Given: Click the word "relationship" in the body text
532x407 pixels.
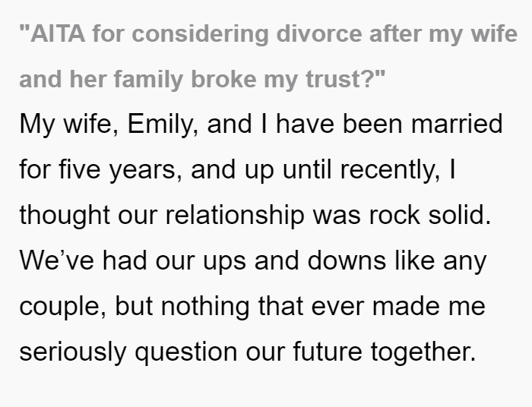Looking at the screenshot, I should (x=234, y=215).
